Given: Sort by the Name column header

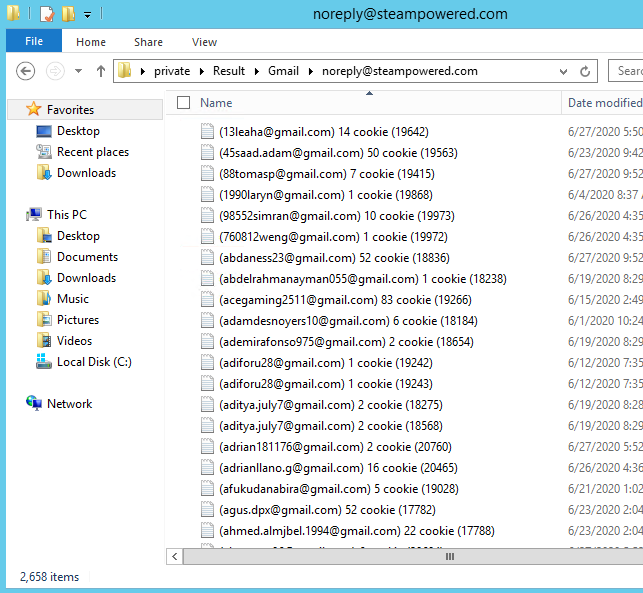Looking at the screenshot, I should (216, 103).
